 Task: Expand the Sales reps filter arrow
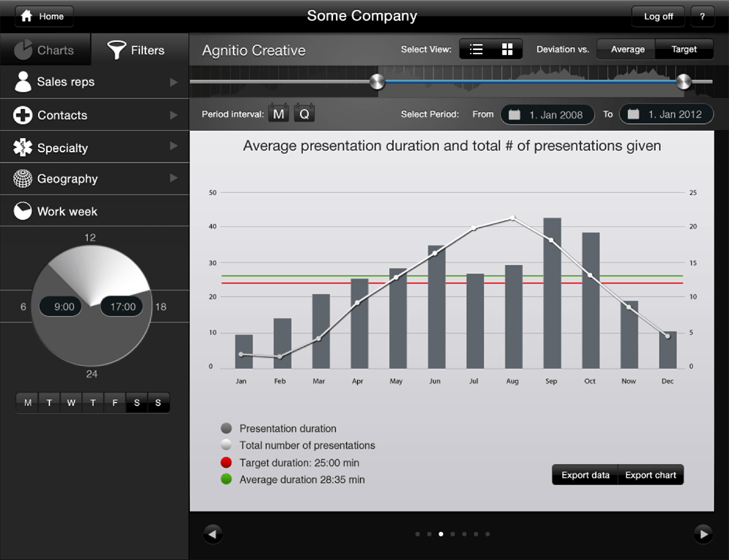coord(174,82)
